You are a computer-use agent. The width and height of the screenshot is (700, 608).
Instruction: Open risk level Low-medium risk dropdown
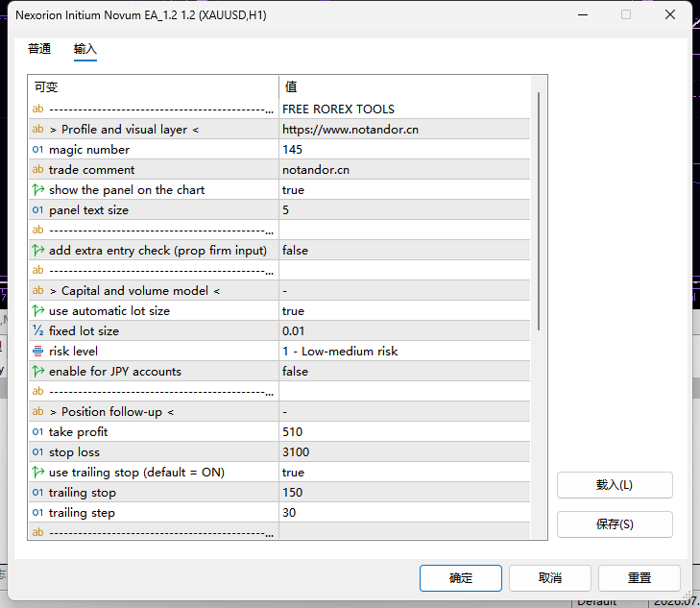click(x=404, y=352)
